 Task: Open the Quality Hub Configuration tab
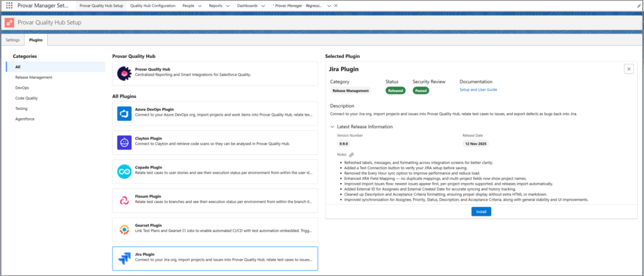[153, 5]
